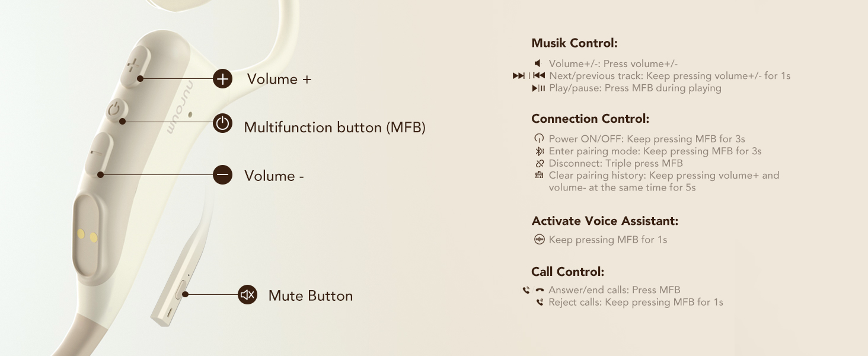Click the reject calls phone icon

540,303
